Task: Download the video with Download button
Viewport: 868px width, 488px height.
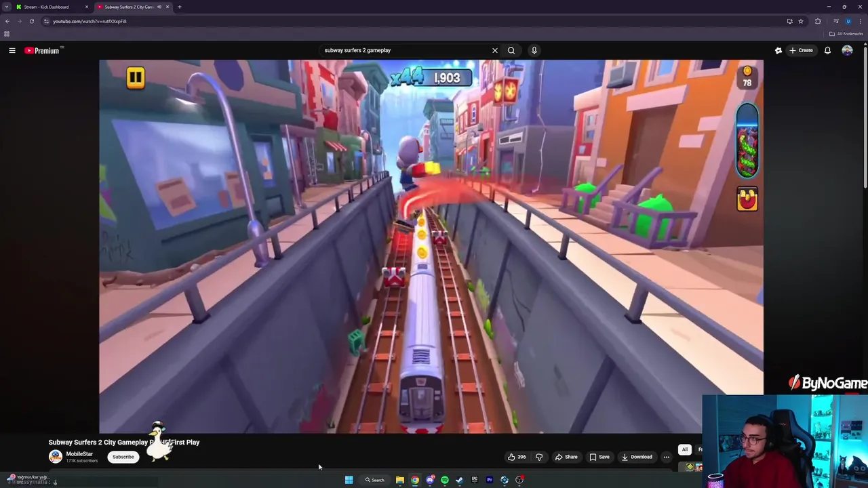Action: click(x=637, y=457)
